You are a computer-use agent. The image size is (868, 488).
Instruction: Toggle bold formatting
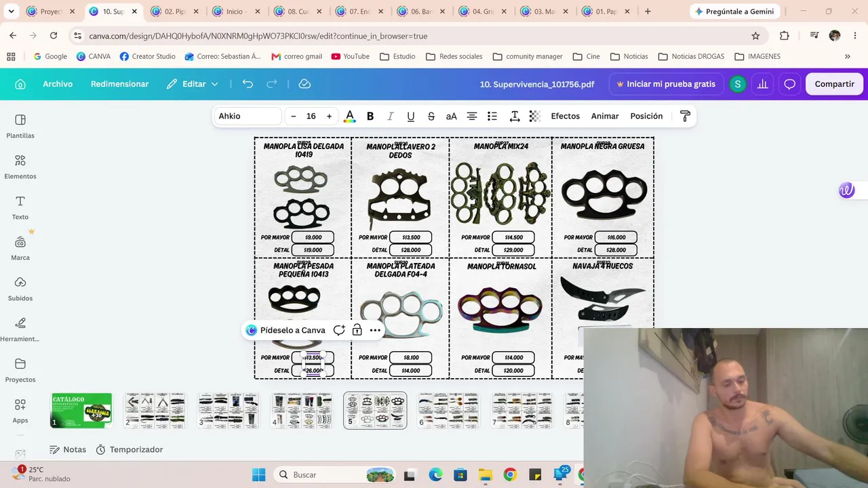pyautogui.click(x=370, y=117)
